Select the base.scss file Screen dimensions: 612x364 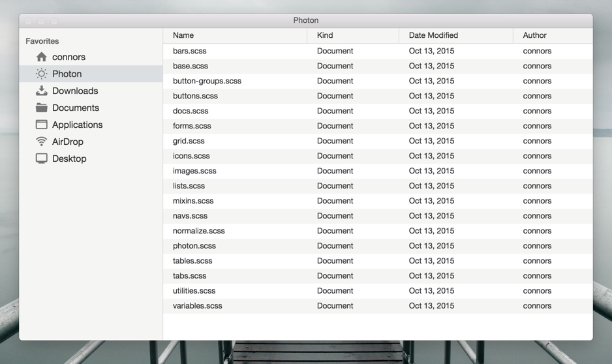point(378,66)
